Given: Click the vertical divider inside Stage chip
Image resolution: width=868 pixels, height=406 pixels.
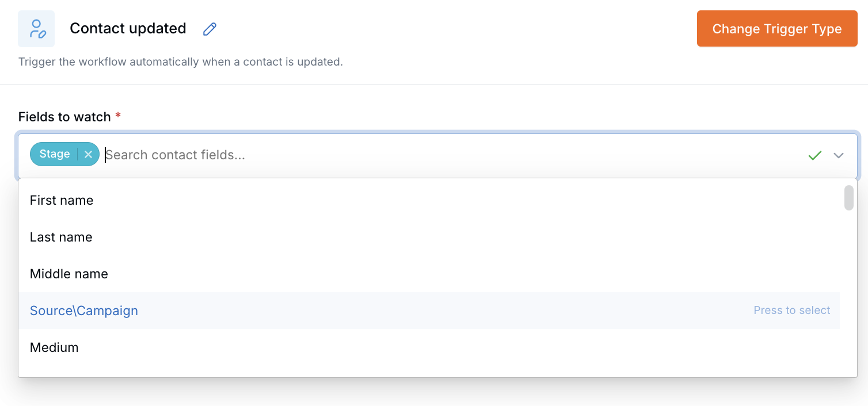Looking at the screenshot, I should click(77, 154).
